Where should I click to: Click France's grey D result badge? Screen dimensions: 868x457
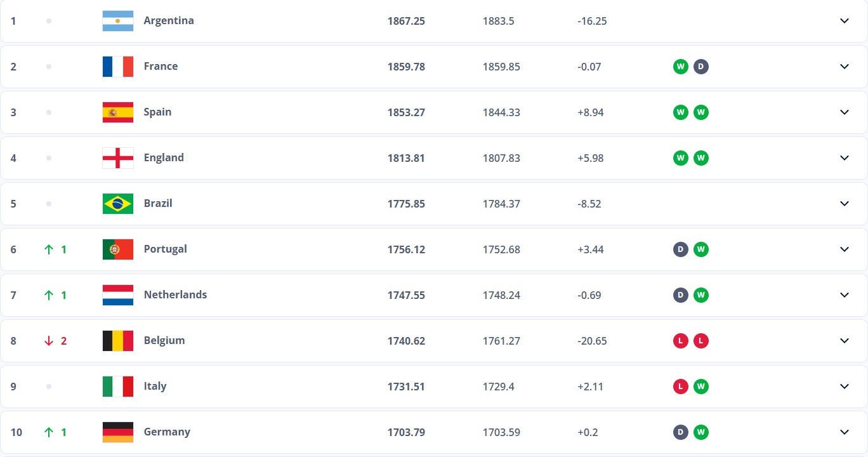pos(701,67)
